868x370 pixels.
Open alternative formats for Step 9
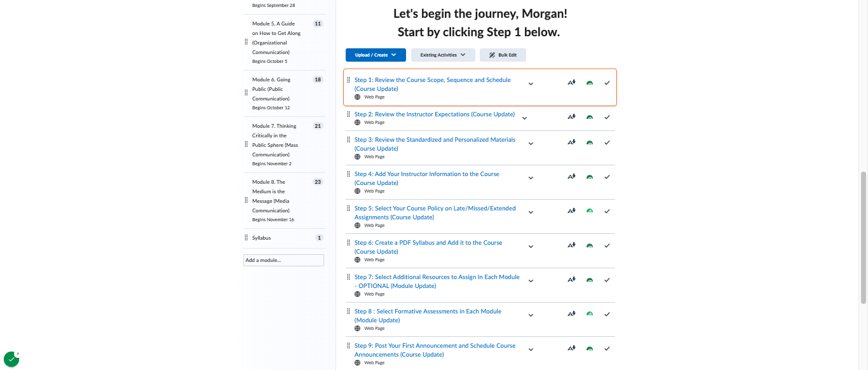point(571,348)
